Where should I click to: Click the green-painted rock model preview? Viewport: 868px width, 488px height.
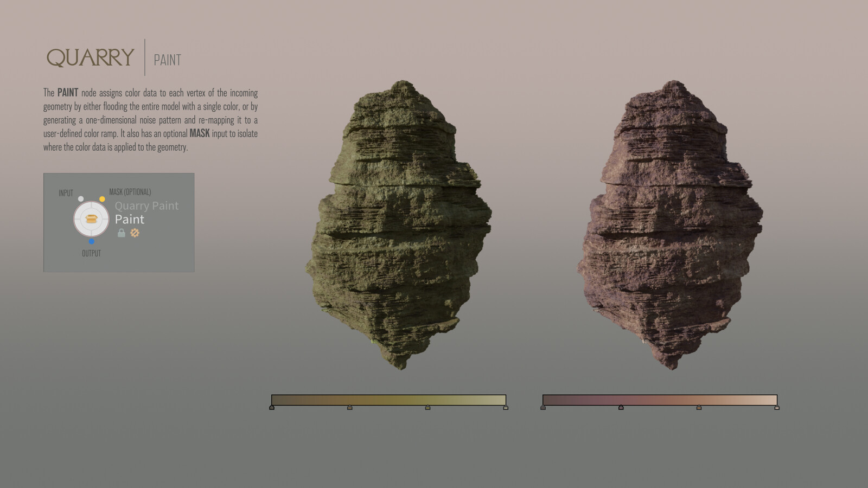[399, 225]
